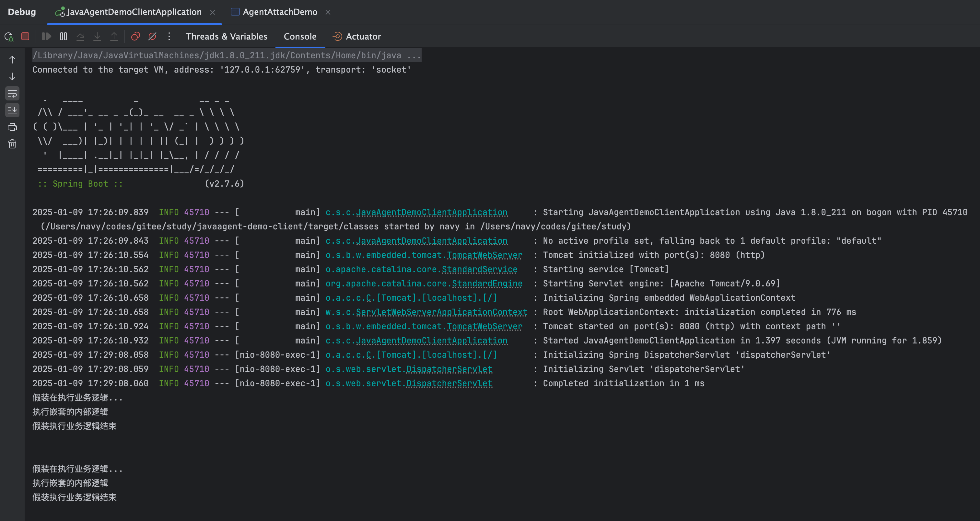The image size is (980, 521).
Task: Click the 'Starting service [Tomcat]' message
Action: click(x=606, y=269)
